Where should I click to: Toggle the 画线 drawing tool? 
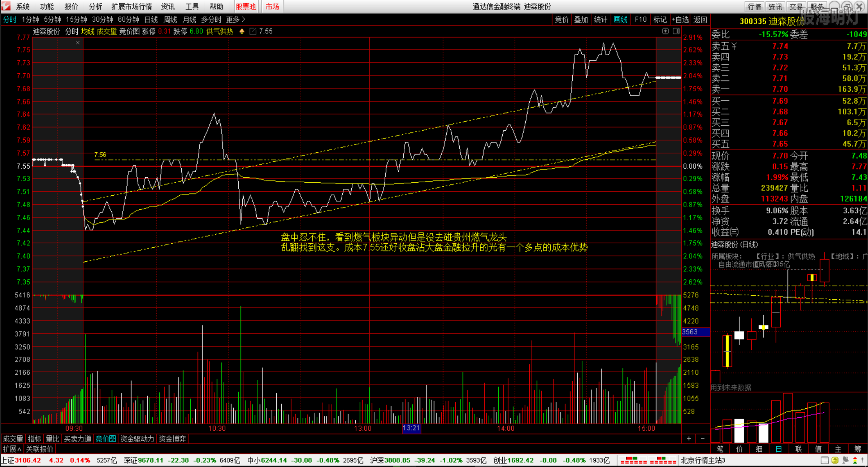tap(621, 19)
